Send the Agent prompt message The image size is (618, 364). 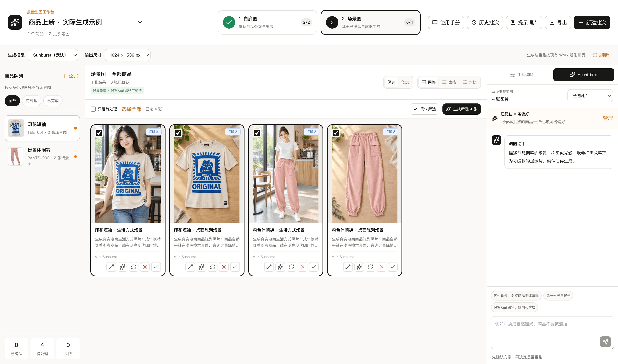point(605,342)
